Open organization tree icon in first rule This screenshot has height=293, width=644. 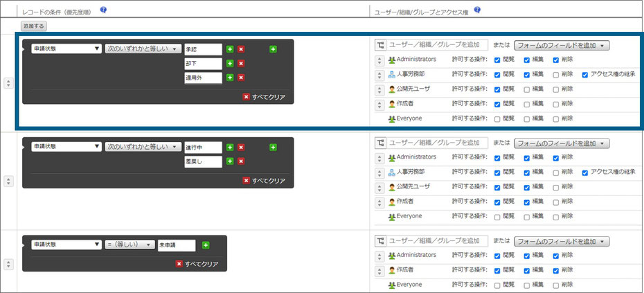[x=380, y=45]
